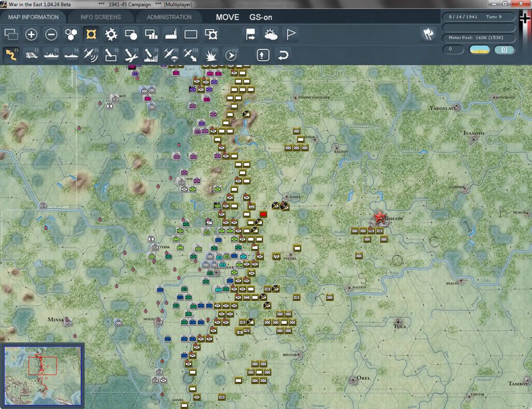Switch to the MAP INFORMATION tab
This screenshot has height=409, width=532.
(x=33, y=17)
